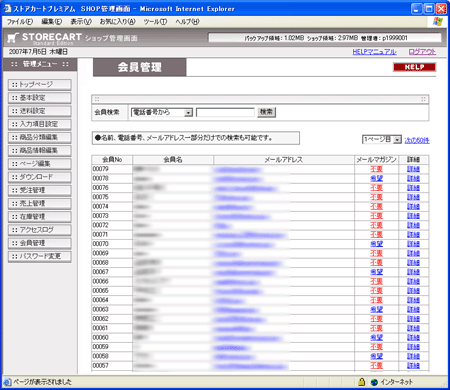
Task: Open 受注管理 in admin menu
Action: pos(40,190)
